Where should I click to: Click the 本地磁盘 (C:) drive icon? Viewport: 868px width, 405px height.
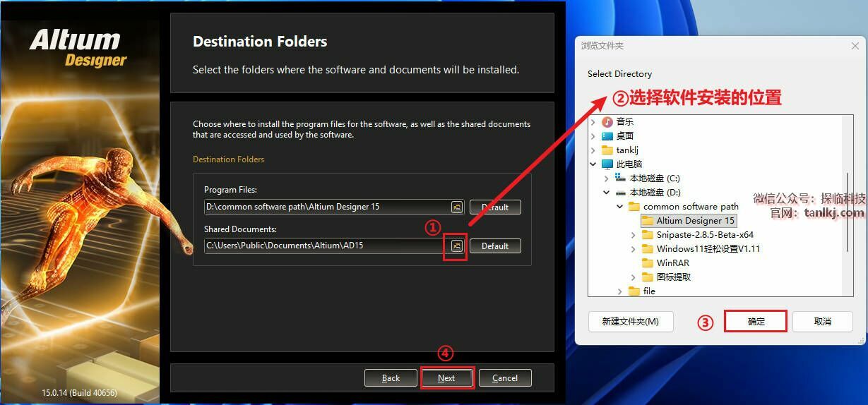click(621, 178)
